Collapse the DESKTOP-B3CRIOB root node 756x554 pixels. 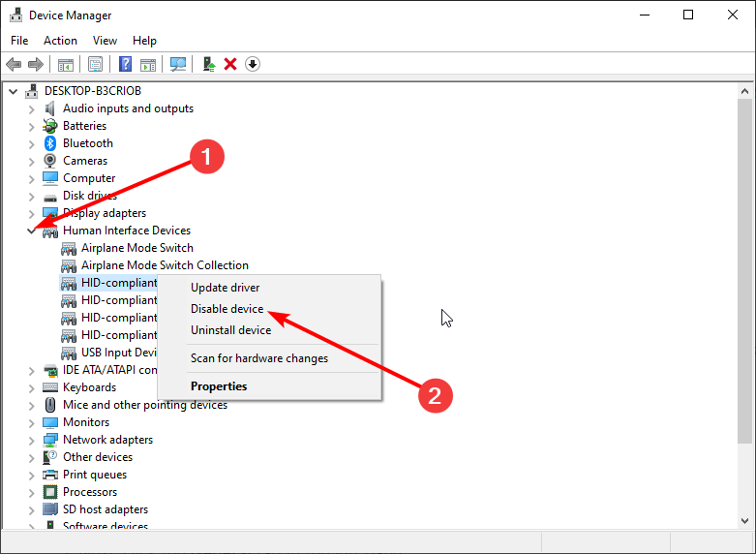(13, 91)
